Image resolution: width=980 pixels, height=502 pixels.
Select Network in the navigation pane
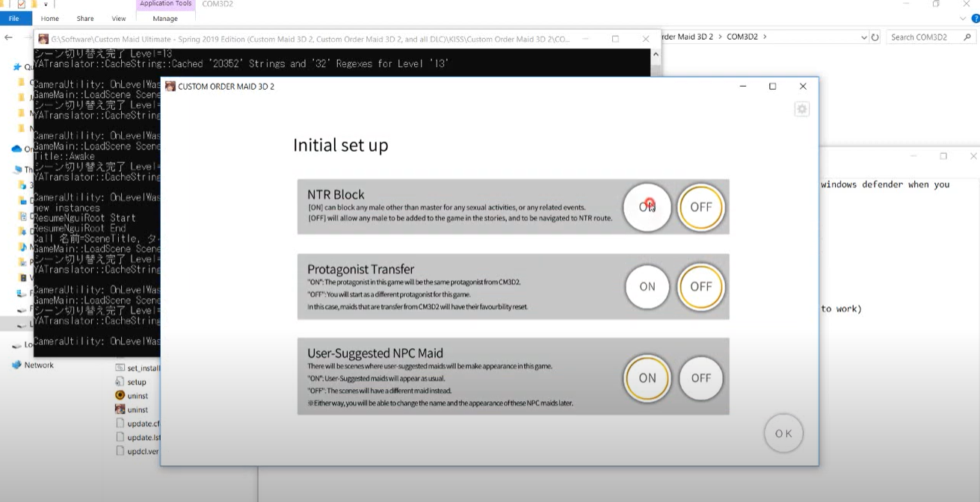(39, 365)
